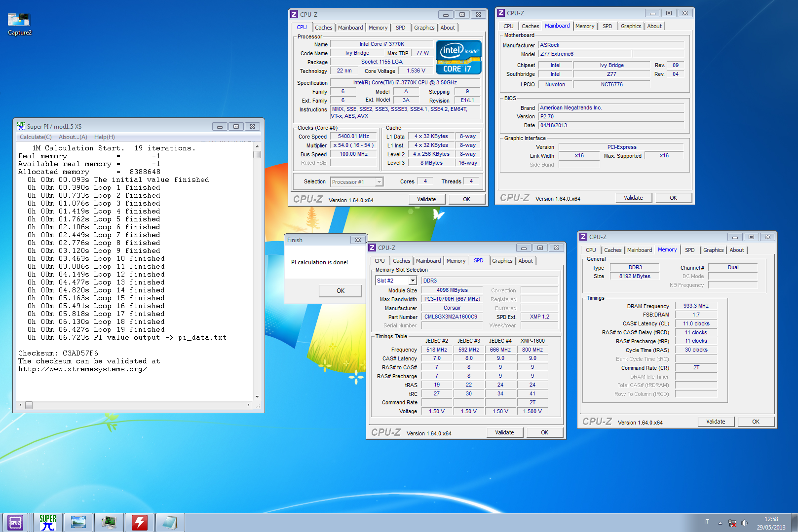Open the Processor #1 selection dropdown
The image size is (798, 532).
(x=379, y=182)
